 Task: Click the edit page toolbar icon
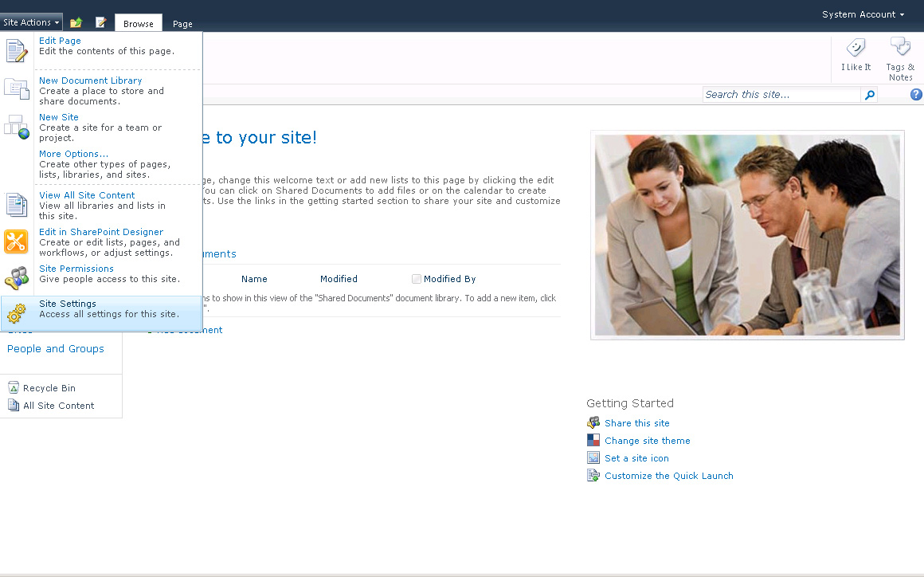pos(101,22)
